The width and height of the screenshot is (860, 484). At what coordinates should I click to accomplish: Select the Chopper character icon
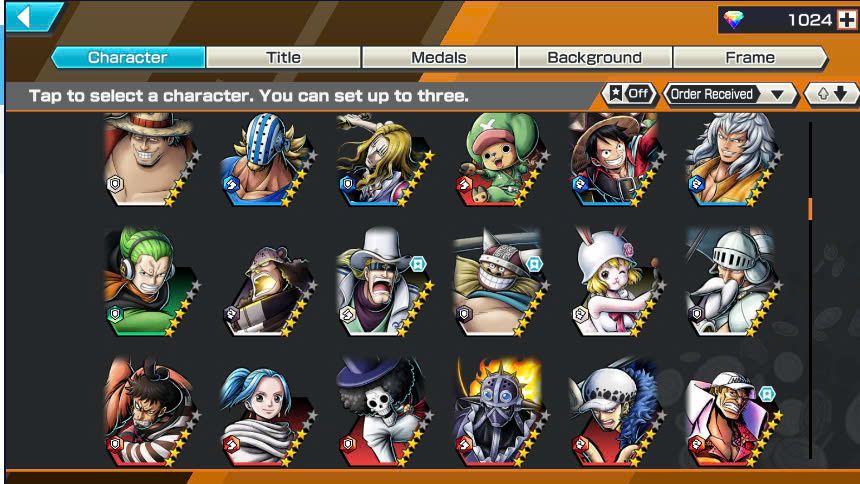point(499,159)
